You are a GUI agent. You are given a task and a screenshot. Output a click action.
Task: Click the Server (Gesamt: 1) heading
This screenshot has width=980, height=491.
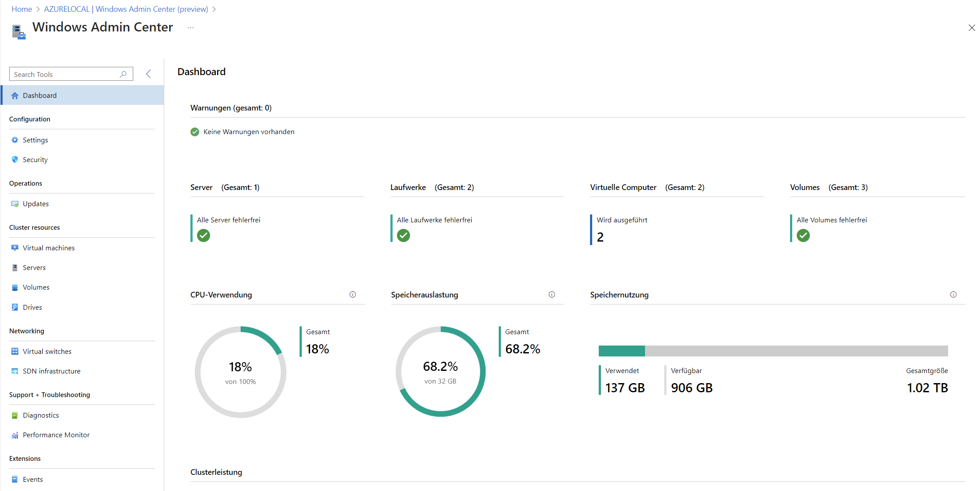pyautogui.click(x=225, y=187)
